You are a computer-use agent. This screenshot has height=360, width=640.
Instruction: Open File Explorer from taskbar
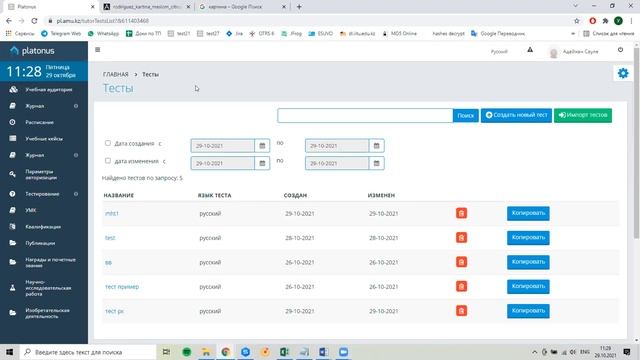pos(206,352)
